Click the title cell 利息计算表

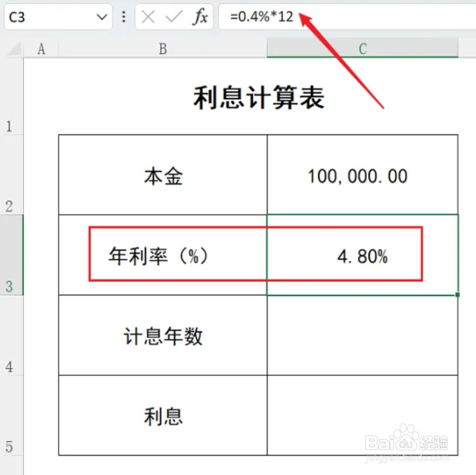258,96
